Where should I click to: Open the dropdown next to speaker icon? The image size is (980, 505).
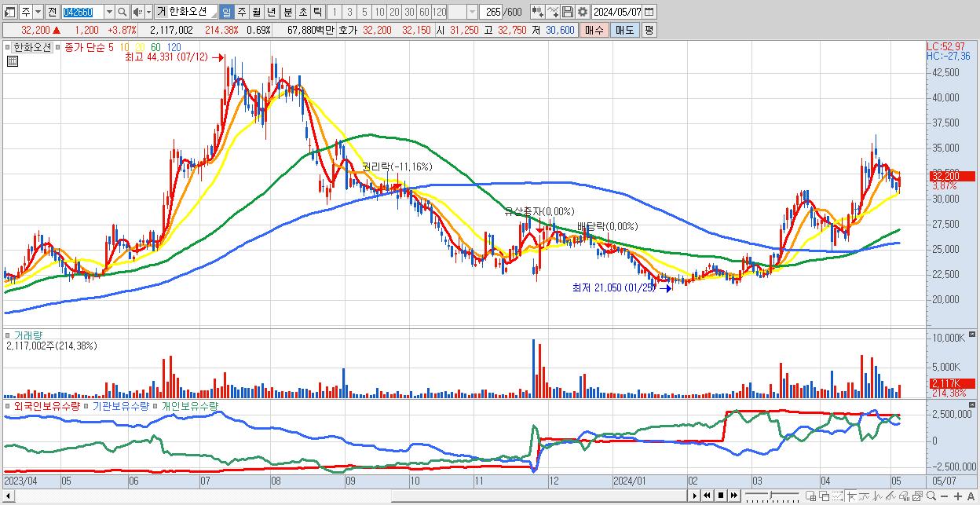148,12
